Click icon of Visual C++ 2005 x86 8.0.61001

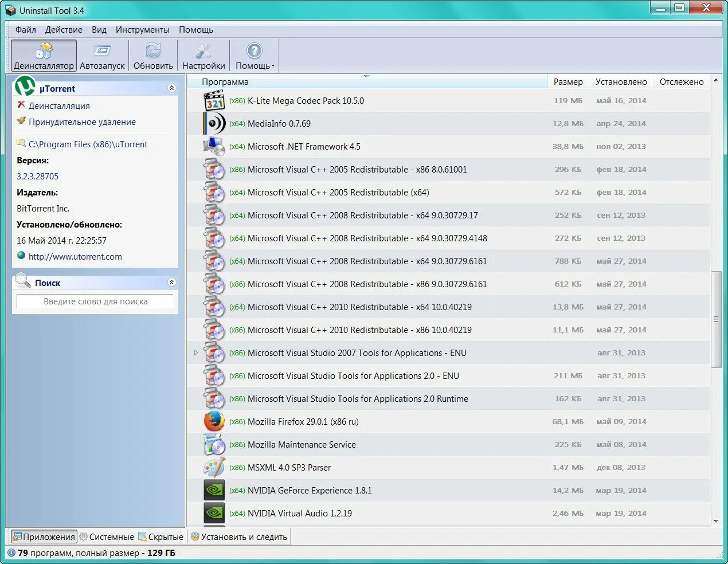[x=214, y=170]
